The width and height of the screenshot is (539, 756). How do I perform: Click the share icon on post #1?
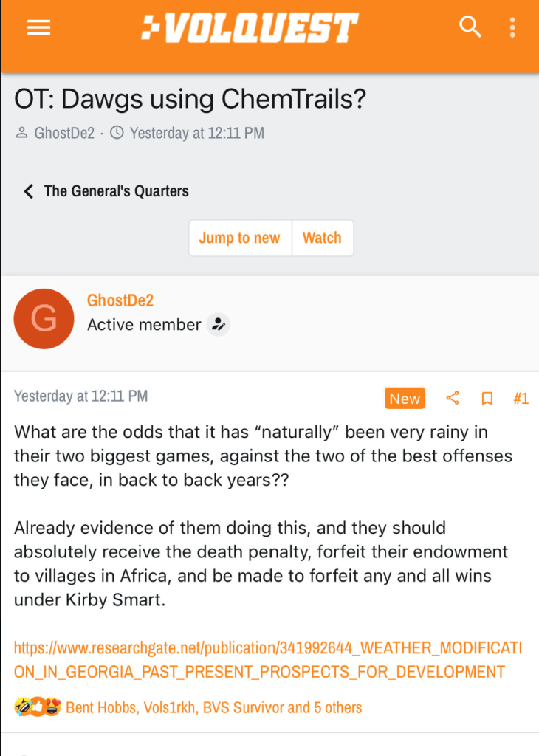(453, 399)
